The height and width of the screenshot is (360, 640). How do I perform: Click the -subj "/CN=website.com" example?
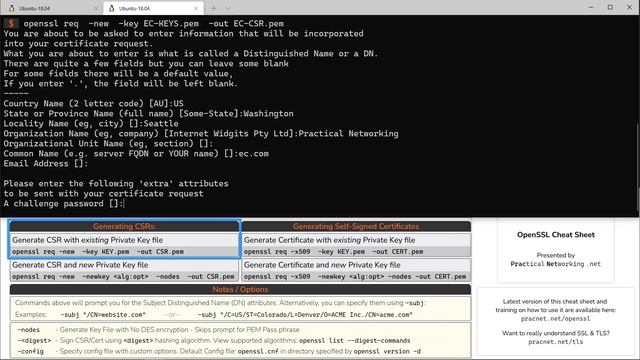pyautogui.click(x=103, y=315)
